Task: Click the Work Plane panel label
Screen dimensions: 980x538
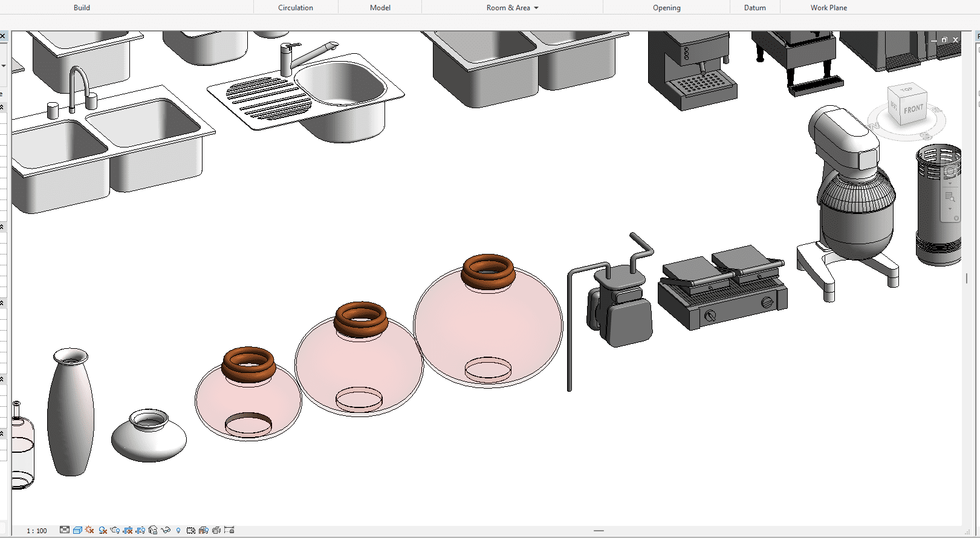Action: (x=828, y=8)
